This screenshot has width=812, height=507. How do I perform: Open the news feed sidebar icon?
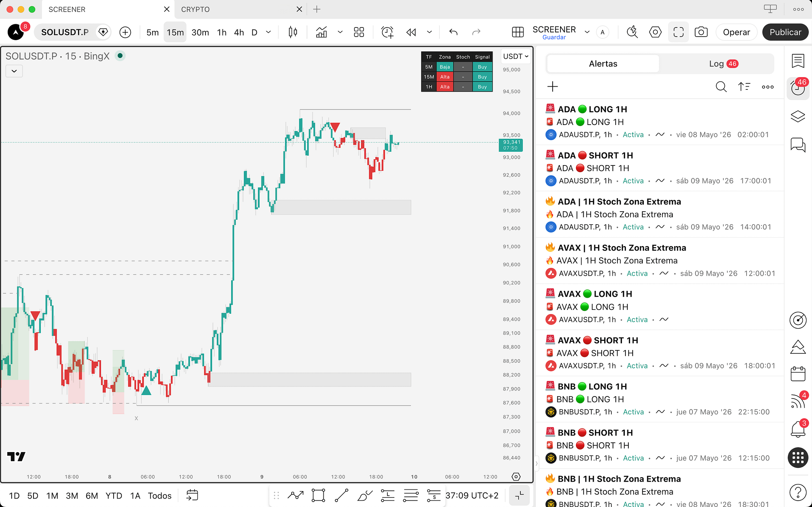pyautogui.click(x=798, y=401)
